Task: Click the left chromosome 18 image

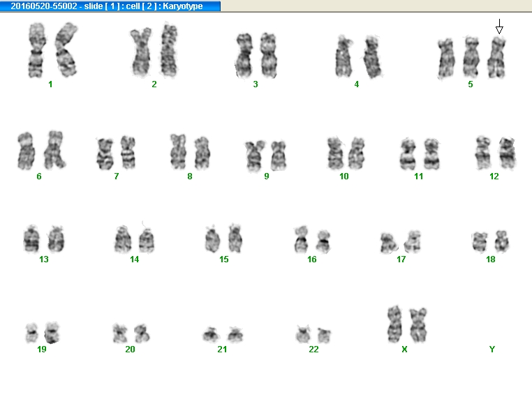Action: tap(480, 242)
